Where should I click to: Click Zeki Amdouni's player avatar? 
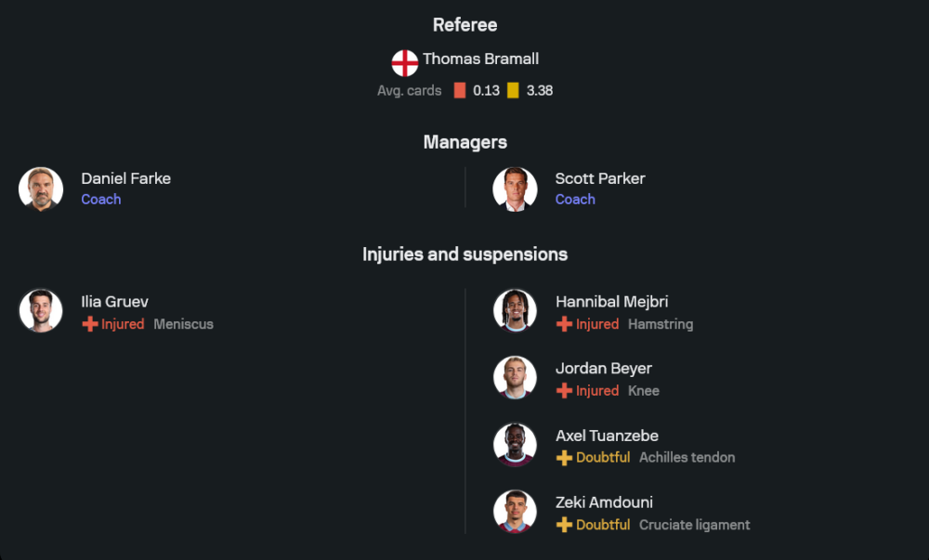[515, 512]
